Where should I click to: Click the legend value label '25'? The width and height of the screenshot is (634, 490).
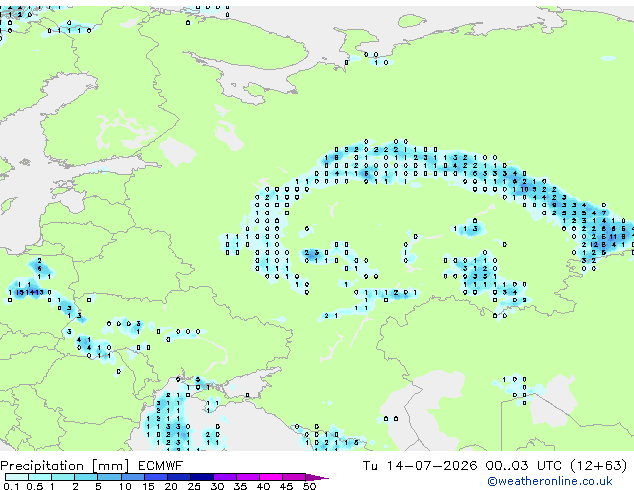coord(194,486)
